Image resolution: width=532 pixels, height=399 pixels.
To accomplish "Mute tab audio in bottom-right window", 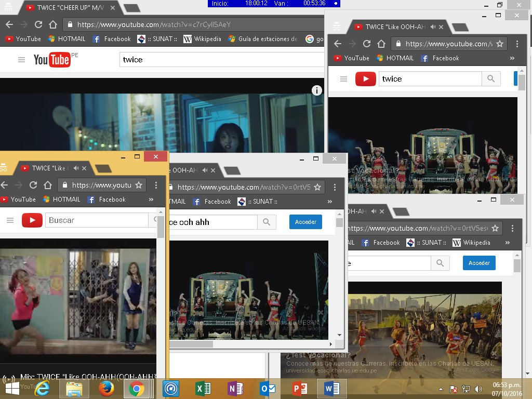I will coord(374,211).
